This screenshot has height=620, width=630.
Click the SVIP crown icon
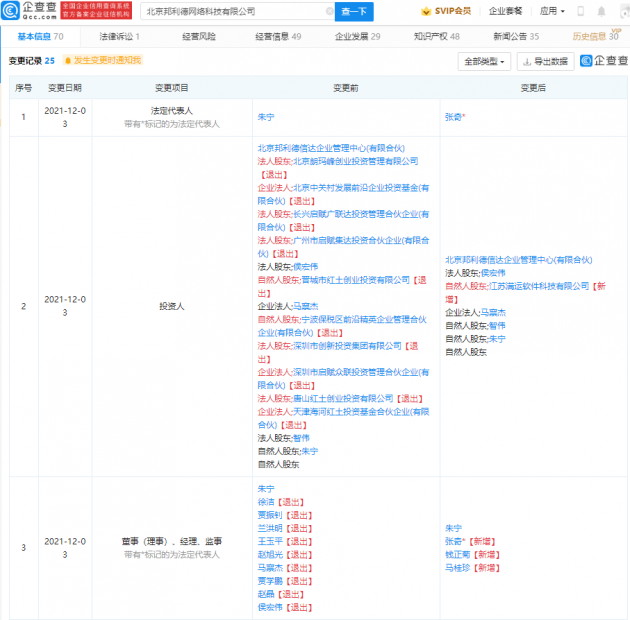(426, 11)
